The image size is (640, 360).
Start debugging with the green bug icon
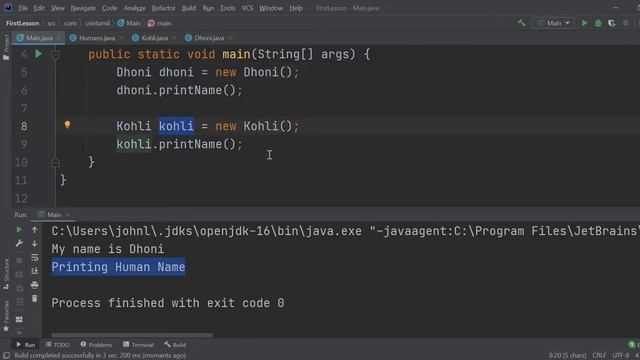598,23
